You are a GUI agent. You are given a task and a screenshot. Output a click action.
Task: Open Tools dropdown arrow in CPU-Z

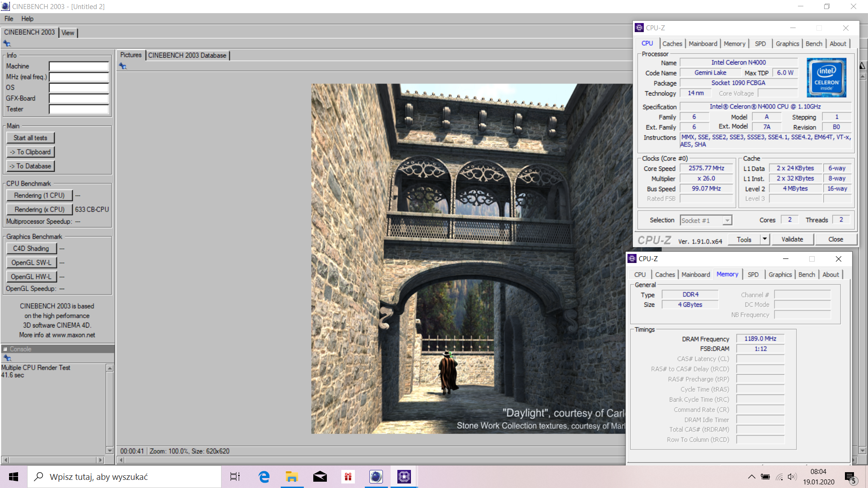[765, 239]
